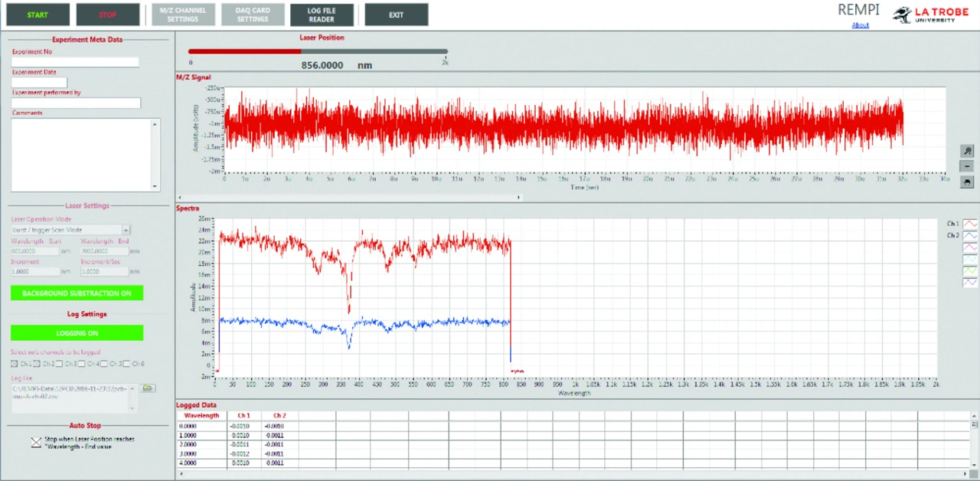This screenshot has width=980, height=481.
Task: Click the Laser Position slider bar
Action: click(x=318, y=51)
